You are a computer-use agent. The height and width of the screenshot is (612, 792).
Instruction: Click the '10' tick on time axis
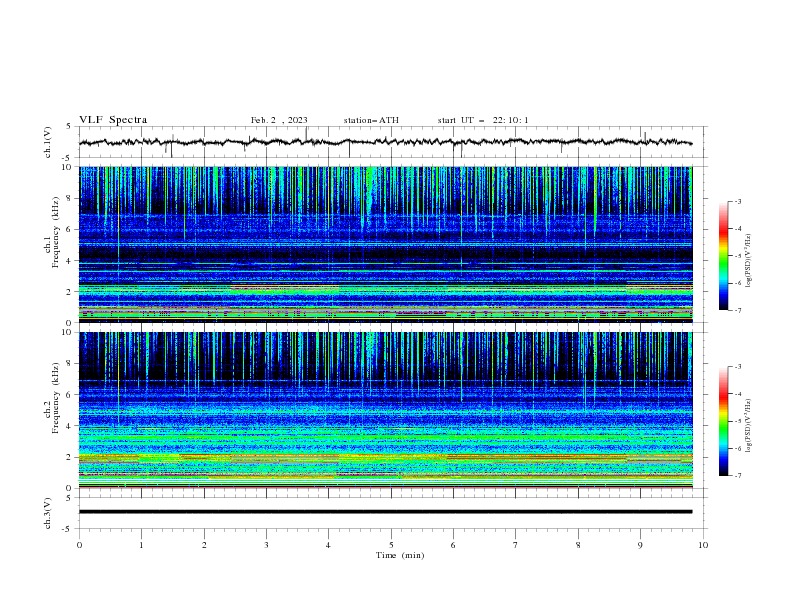pos(703,545)
